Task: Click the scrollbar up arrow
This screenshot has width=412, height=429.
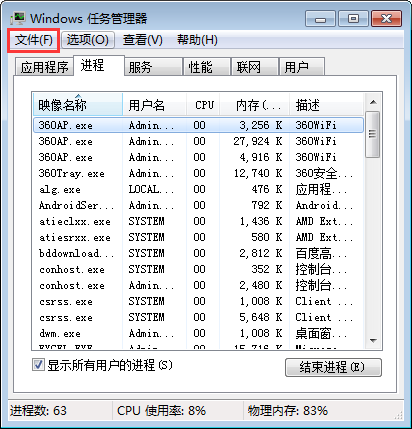Action: pyautogui.click(x=373, y=102)
